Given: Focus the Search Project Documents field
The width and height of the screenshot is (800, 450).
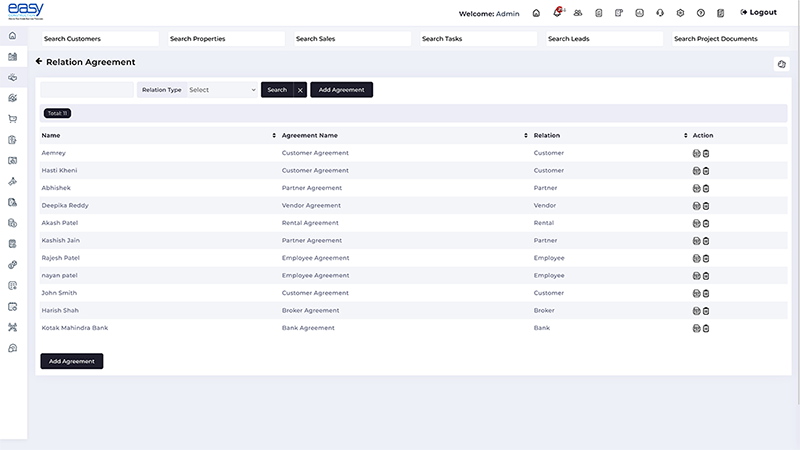Looking at the screenshot, I should tap(730, 39).
